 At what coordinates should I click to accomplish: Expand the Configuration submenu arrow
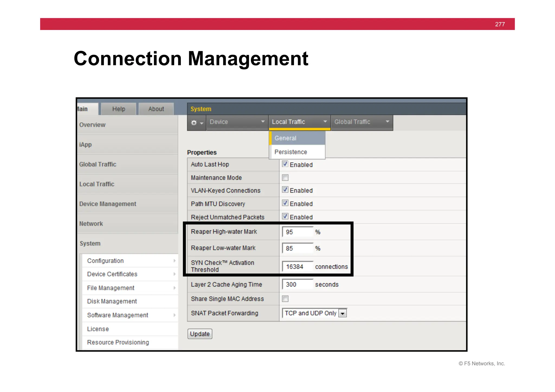pyautogui.click(x=175, y=261)
